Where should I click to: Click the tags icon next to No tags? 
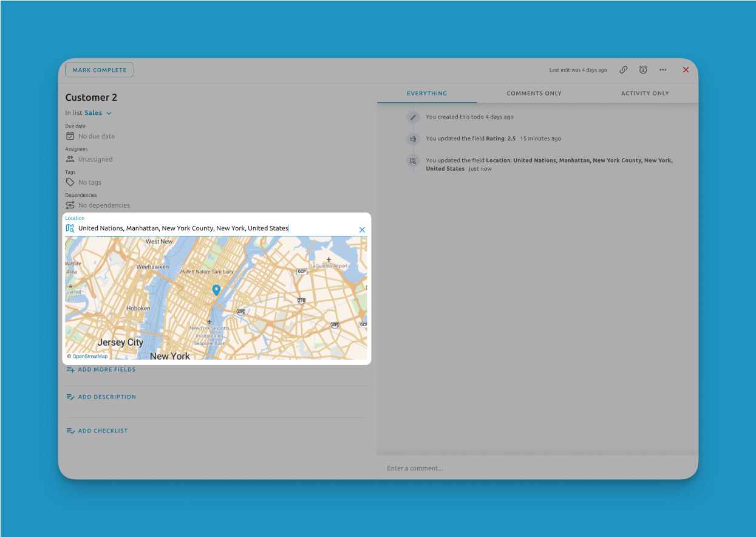tap(70, 182)
